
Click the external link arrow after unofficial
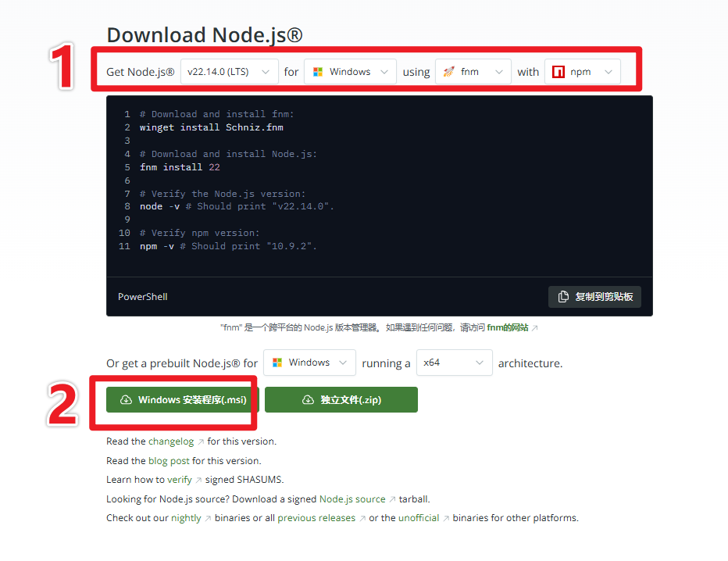pyautogui.click(x=446, y=518)
